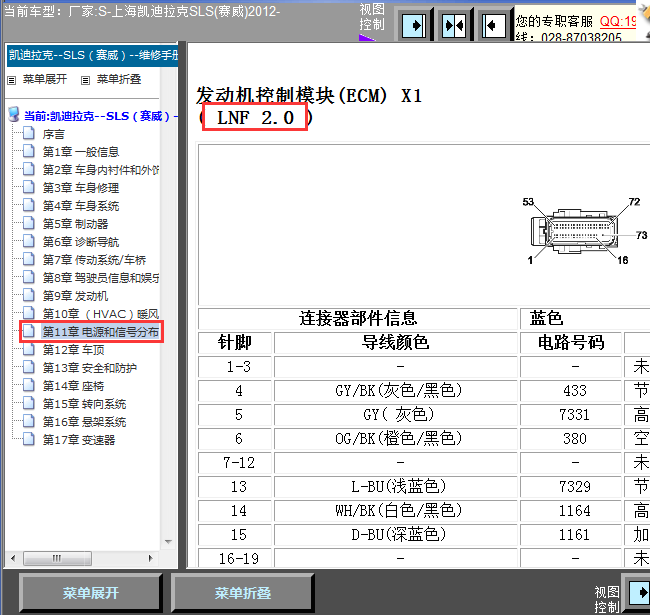The image size is (650, 615).
Task: Click the 当前车型 vehicle model text at top
Action: pyautogui.click(x=142, y=11)
